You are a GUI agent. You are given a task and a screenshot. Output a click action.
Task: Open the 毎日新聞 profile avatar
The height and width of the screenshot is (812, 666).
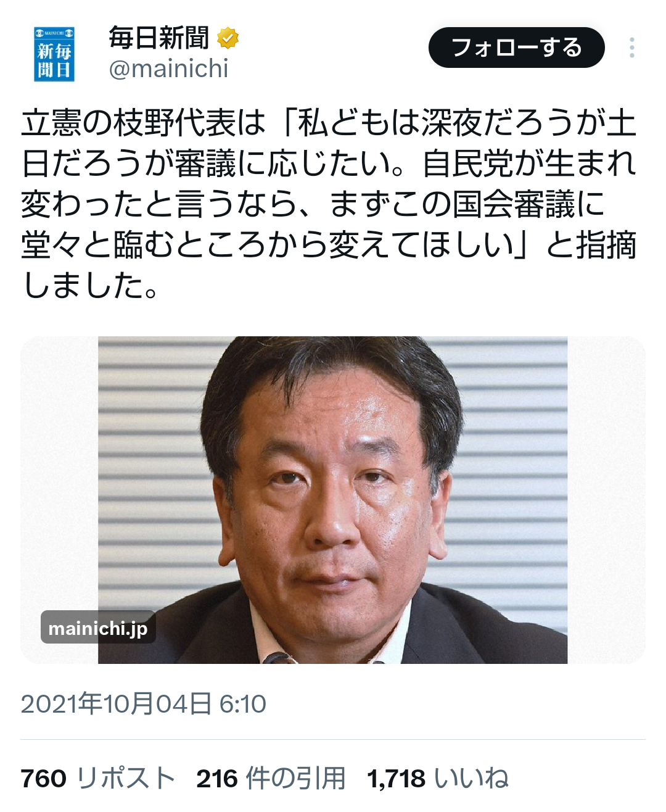[x=54, y=54]
